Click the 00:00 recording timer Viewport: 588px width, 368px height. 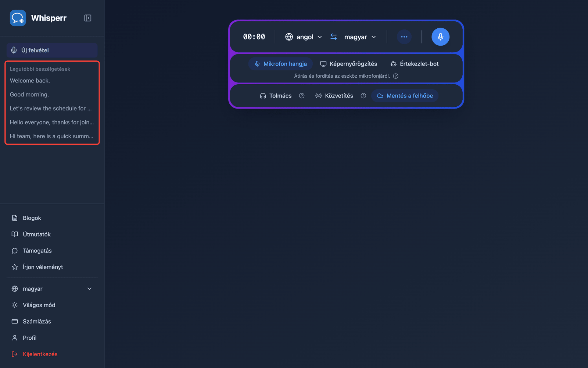(x=254, y=37)
